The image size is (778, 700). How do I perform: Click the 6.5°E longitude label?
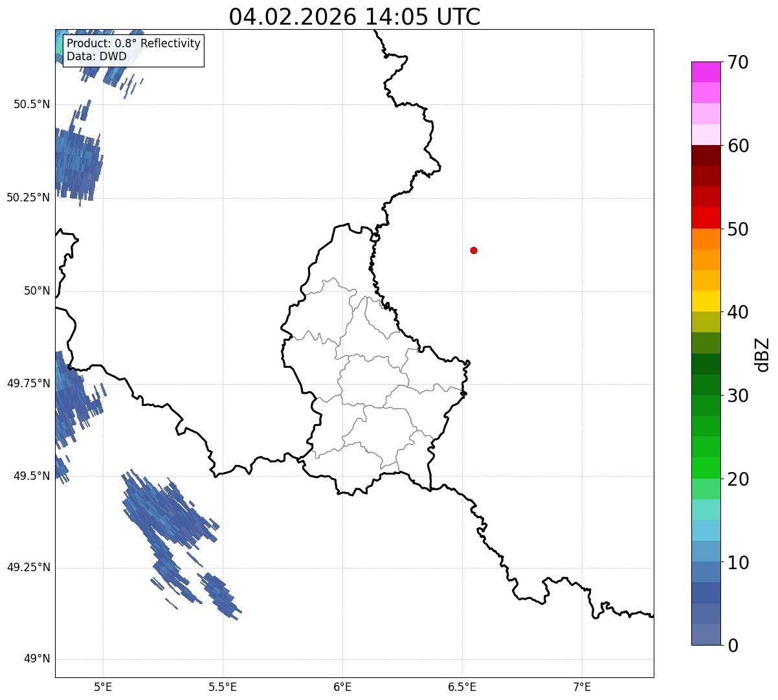462,687
